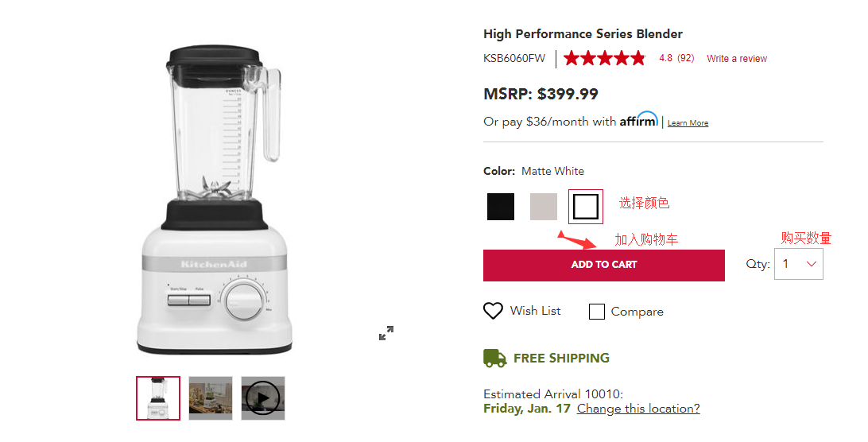The image size is (868, 442).
Task: Tick the Compare checkbox
Action: coord(597,312)
